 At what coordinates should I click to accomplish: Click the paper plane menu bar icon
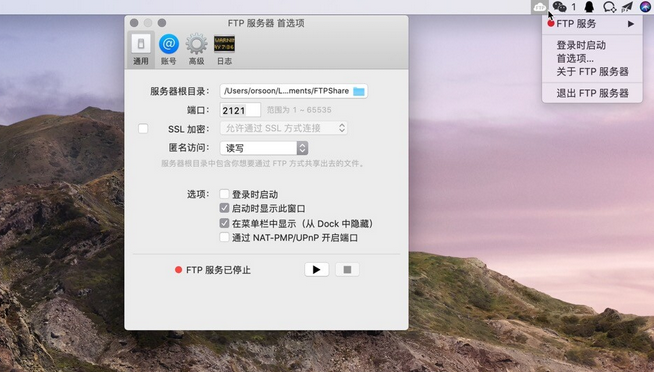click(x=627, y=7)
